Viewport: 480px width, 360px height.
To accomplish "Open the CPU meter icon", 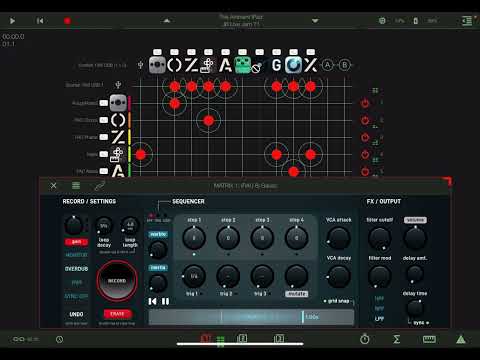I will (382, 21).
